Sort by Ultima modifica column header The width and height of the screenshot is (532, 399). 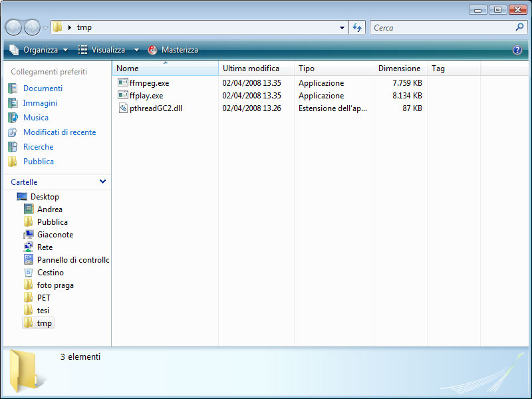coord(256,68)
